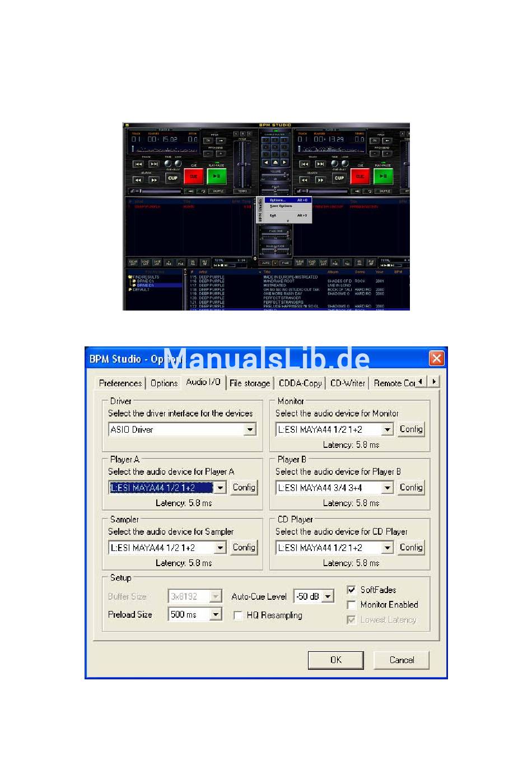Screen dimensions: 532x778
Task: Open the Player A audio device dropdown
Action: point(221,488)
